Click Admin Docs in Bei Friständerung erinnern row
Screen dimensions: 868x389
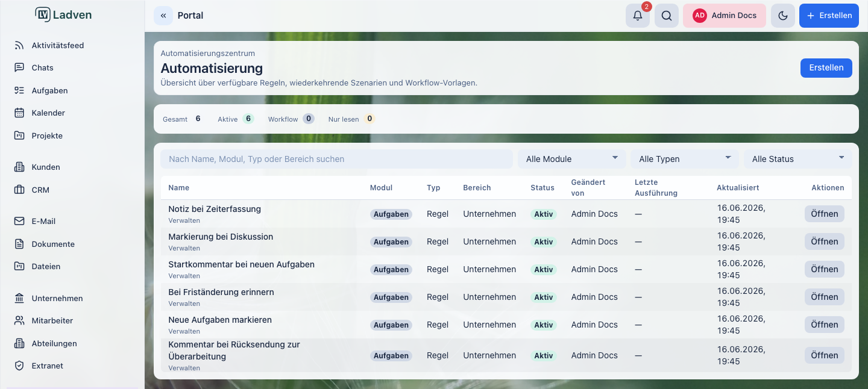click(x=594, y=297)
